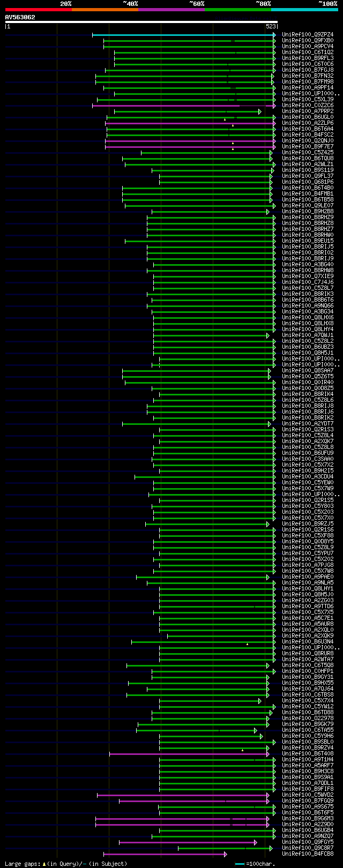This screenshot has width=343, height=868.
Task: Choose hit UniRef100_A5ARF7
Action: tap(308, 766)
